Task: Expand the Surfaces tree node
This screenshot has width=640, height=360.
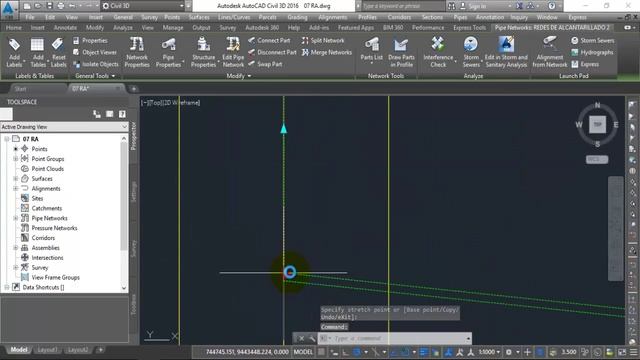Action: 16,179
